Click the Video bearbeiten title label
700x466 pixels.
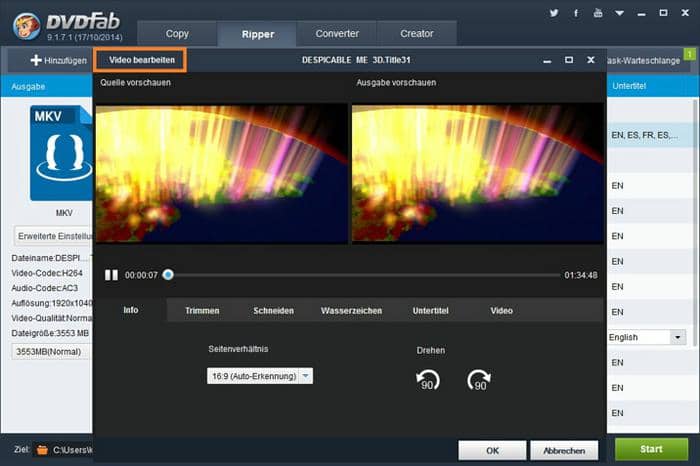pyautogui.click(x=142, y=60)
